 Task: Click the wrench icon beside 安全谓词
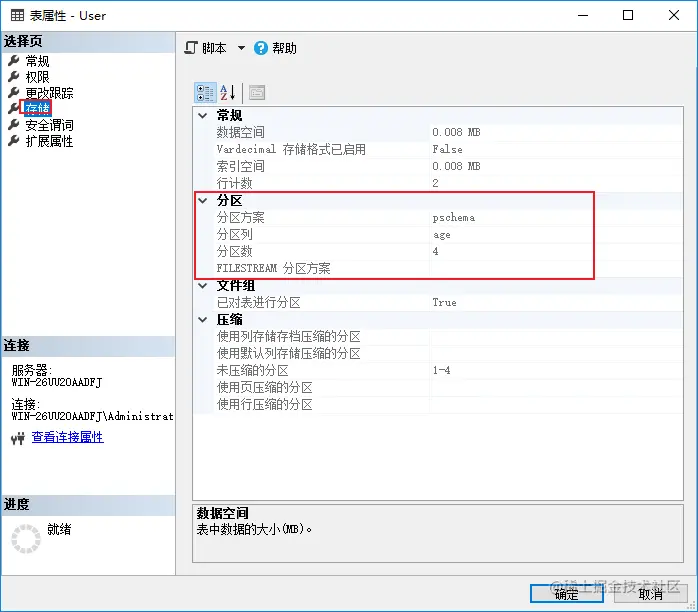(14, 125)
